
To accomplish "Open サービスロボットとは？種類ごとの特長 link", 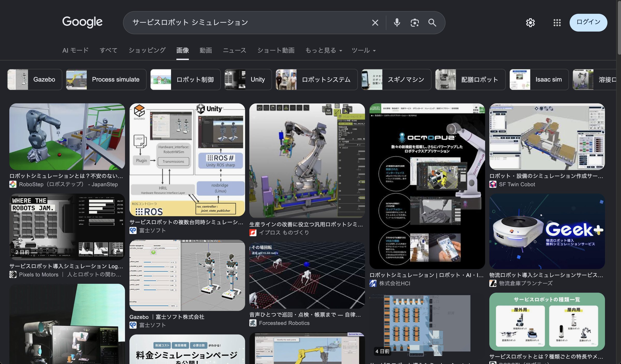I will pyautogui.click(x=546, y=357).
